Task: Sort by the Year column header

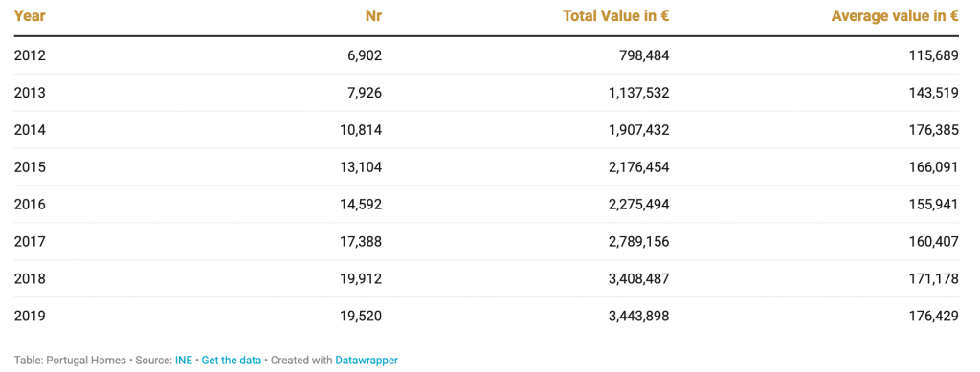Action: pyautogui.click(x=30, y=16)
